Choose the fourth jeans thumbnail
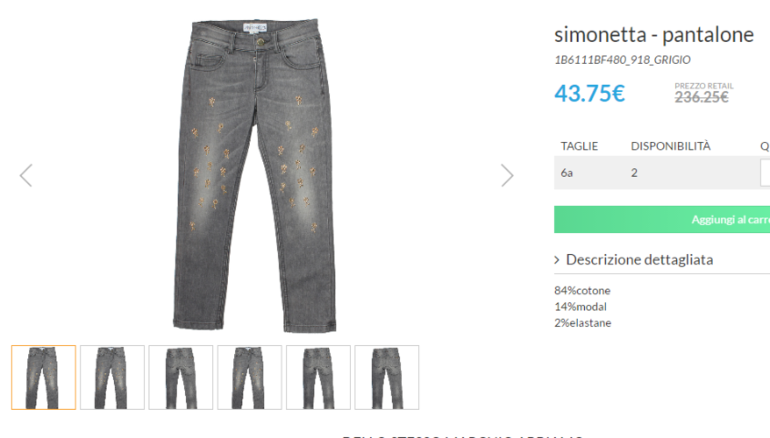This screenshot has width=770, height=438. pos(249,377)
